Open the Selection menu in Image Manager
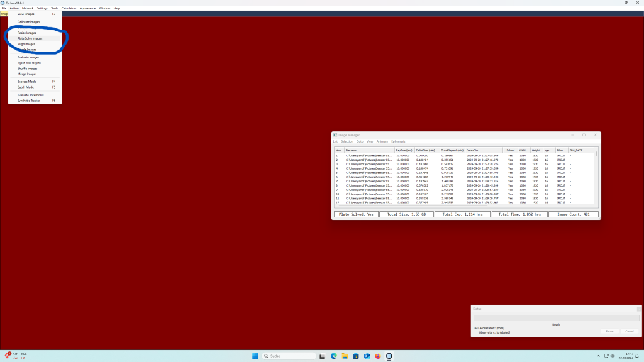The height and width of the screenshot is (362, 644). coord(347,141)
